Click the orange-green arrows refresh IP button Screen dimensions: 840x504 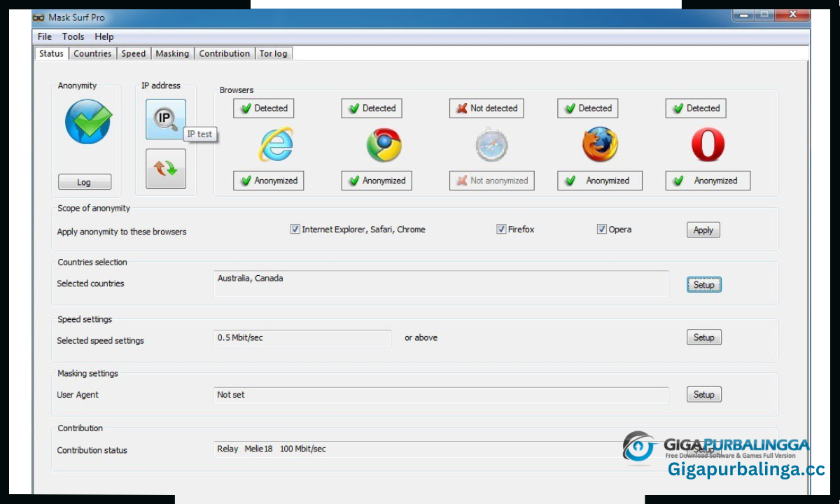coord(166,169)
